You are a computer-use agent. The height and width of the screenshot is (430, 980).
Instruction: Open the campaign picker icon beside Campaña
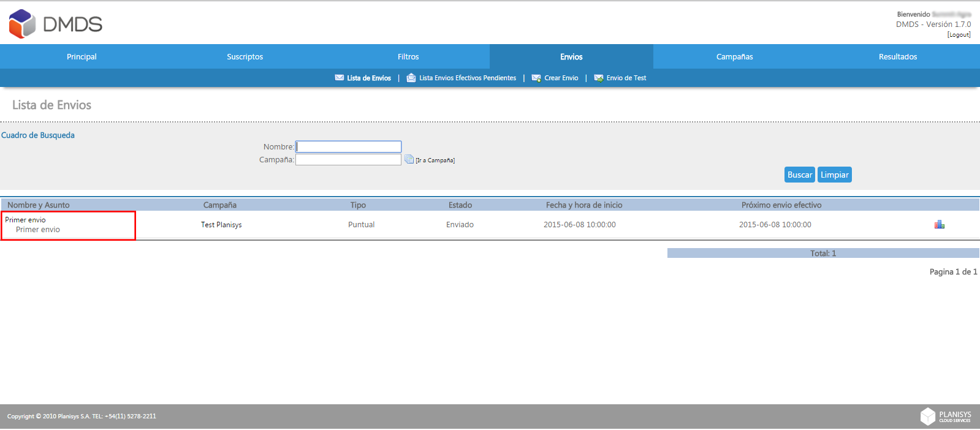coord(409,159)
